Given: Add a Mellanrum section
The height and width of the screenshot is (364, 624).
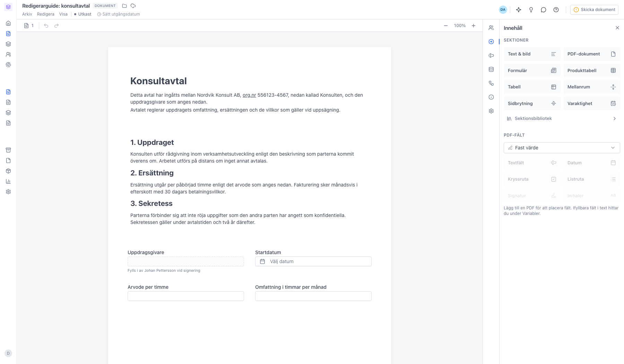Looking at the screenshot, I should click(591, 87).
